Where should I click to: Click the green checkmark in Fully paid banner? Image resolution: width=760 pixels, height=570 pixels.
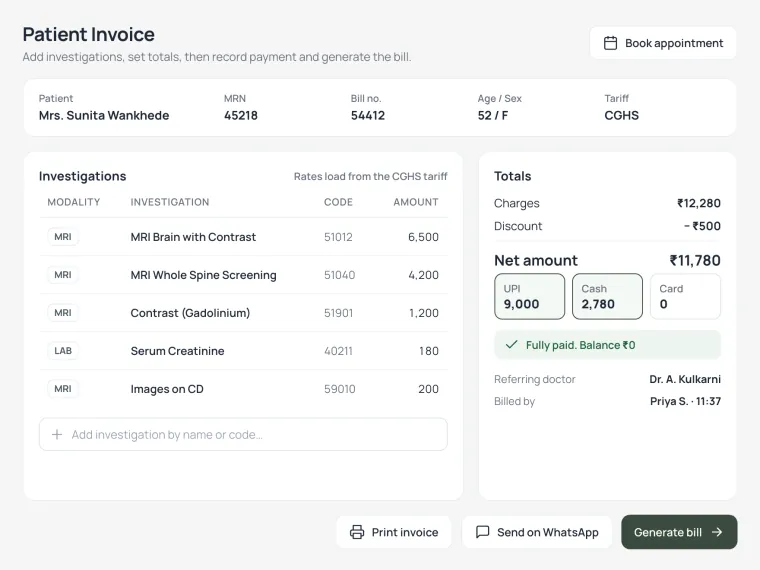tap(511, 345)
